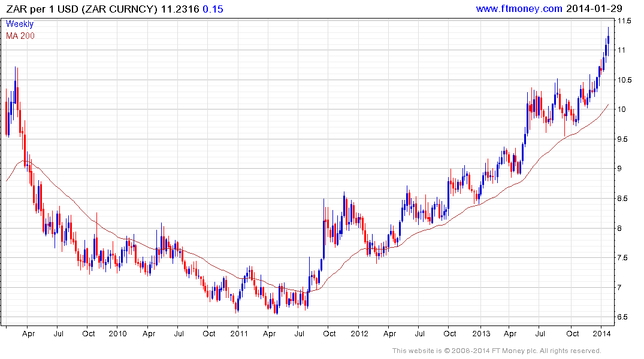The height and width of the screenshot is (359, 644).
Task: Click the 6.5 y-axis price label
Action: [622, 317]
